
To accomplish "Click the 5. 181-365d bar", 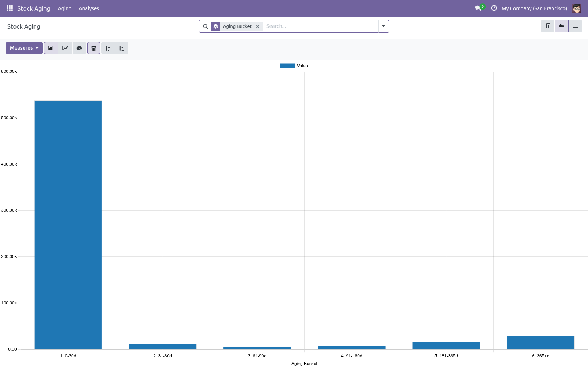I will click(446, 346).
